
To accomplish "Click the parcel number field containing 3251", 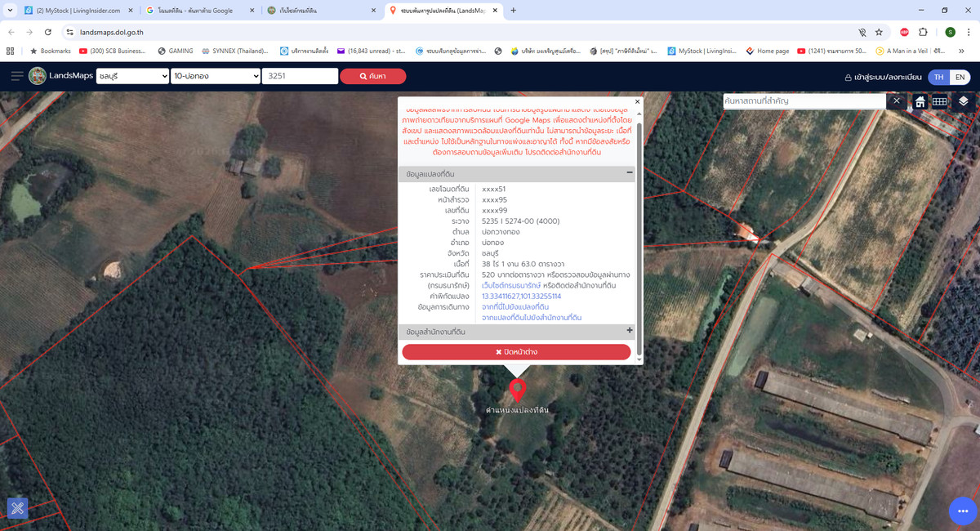I will coord(300,76).
